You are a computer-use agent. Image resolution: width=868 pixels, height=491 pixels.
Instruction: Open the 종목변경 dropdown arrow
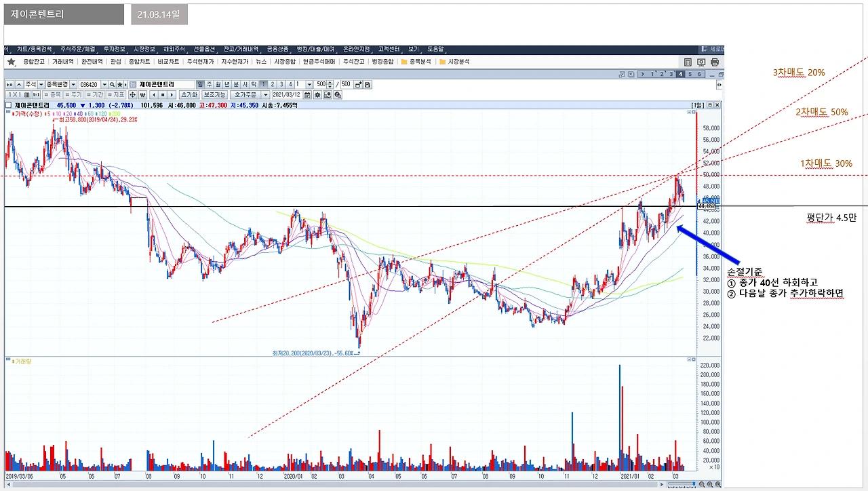73,85
